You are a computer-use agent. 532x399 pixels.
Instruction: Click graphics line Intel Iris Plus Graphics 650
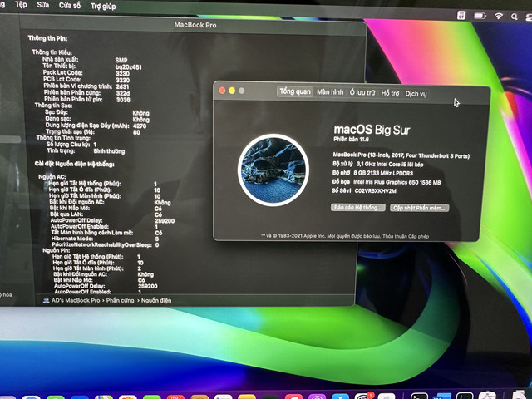(x=386, y=182)
